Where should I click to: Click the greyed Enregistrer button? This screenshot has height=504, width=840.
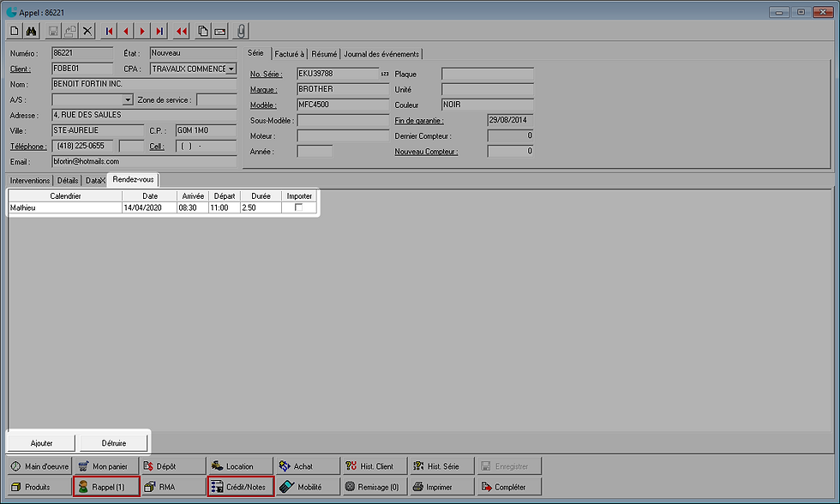coord(509,466)
